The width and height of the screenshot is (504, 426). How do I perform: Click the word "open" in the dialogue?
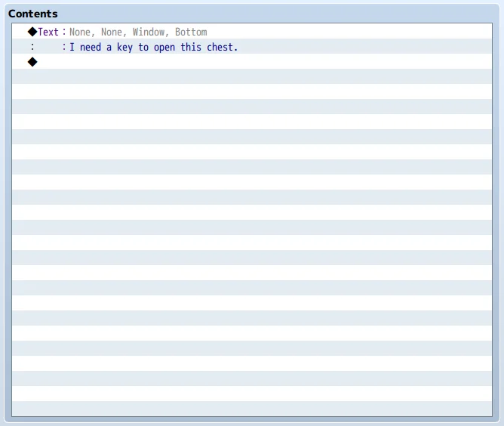click(164, 47)
